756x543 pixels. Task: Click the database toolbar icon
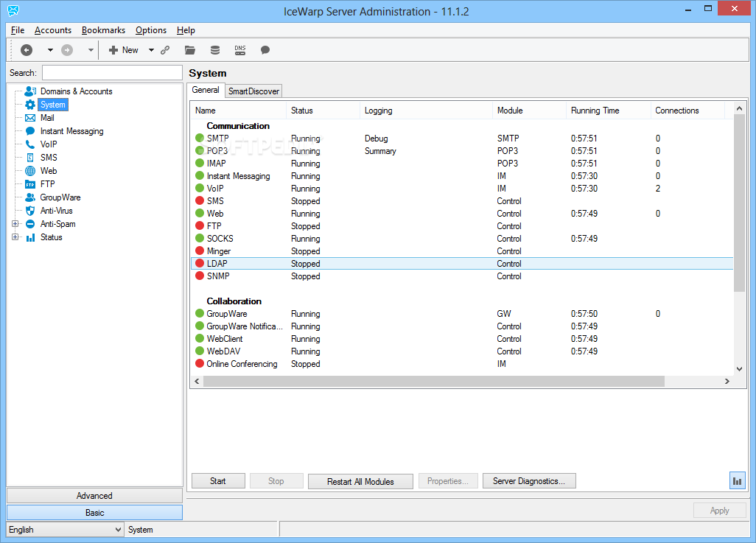coord(215,50)
